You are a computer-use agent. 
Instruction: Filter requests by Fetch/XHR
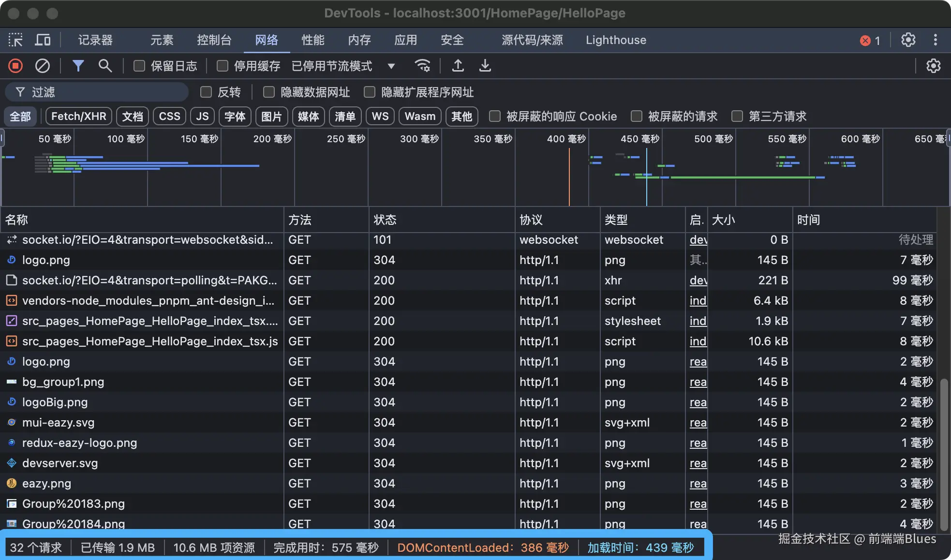[78, 116]
